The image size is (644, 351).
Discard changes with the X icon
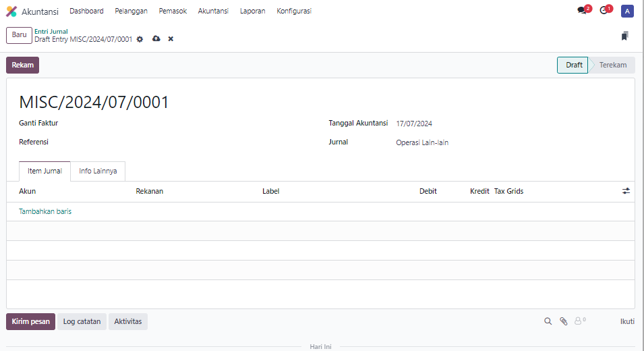pos(171,39)
